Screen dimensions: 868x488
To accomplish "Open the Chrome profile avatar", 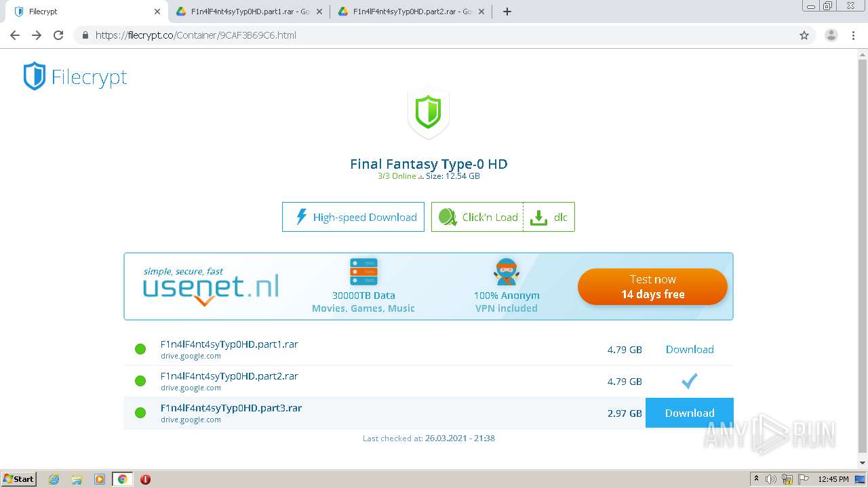I will point(831,35).
